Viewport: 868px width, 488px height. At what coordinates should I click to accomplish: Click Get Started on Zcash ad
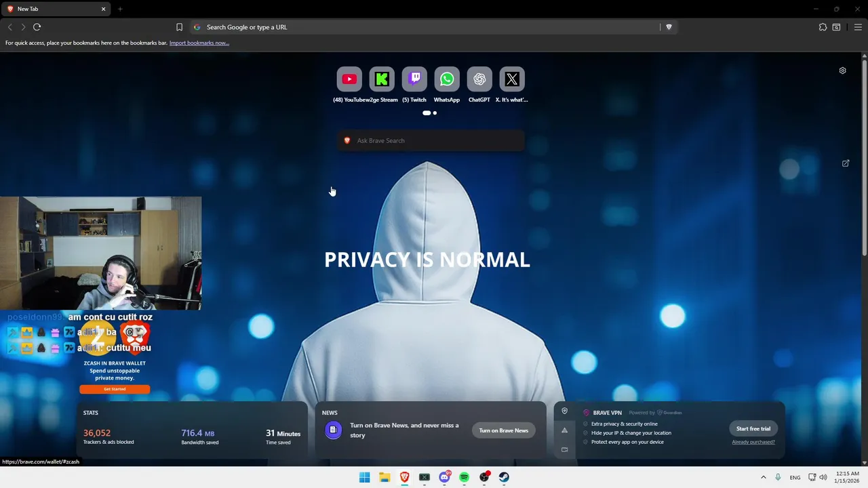point(115,389)
